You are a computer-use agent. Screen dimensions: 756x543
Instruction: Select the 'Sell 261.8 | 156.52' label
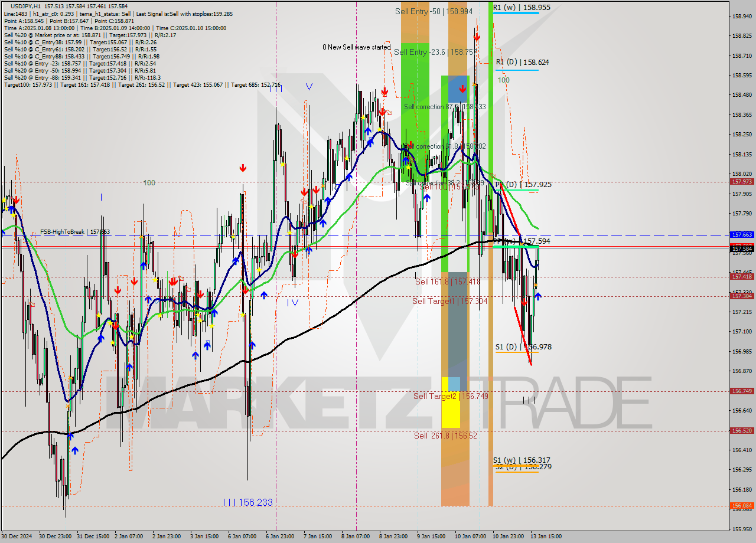coord(445,436)
